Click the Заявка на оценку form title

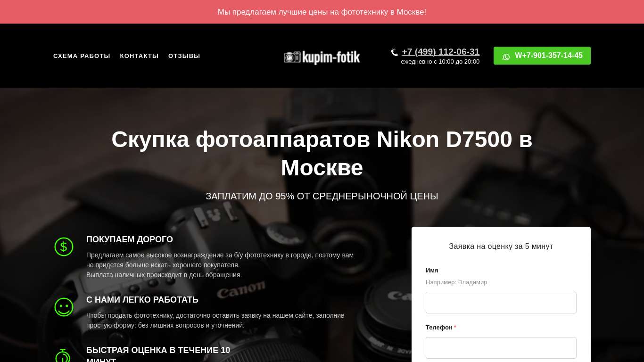click(x=501, y=246)
